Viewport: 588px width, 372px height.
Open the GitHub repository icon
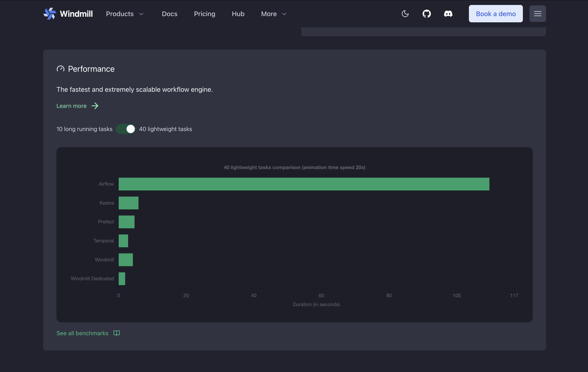[x=427, y=14]
